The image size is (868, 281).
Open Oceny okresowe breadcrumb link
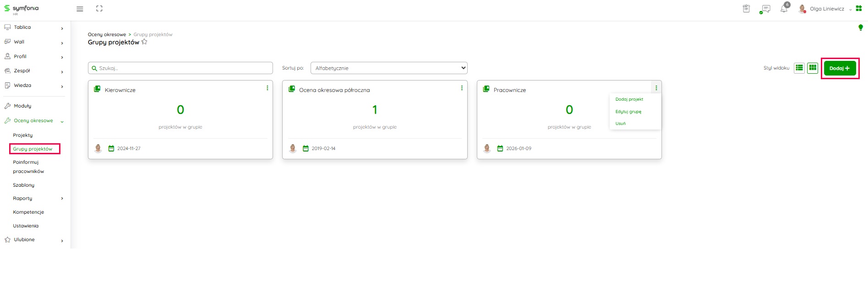click(107, 34)
